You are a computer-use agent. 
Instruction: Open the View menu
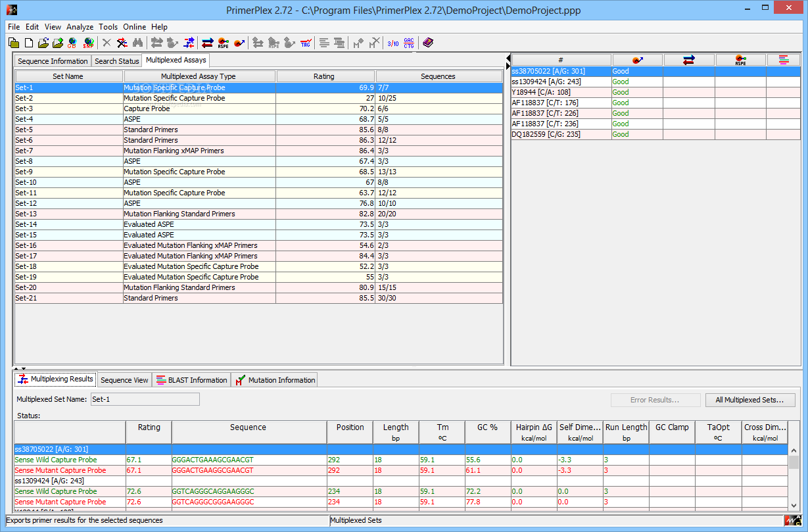pos(53,27)
